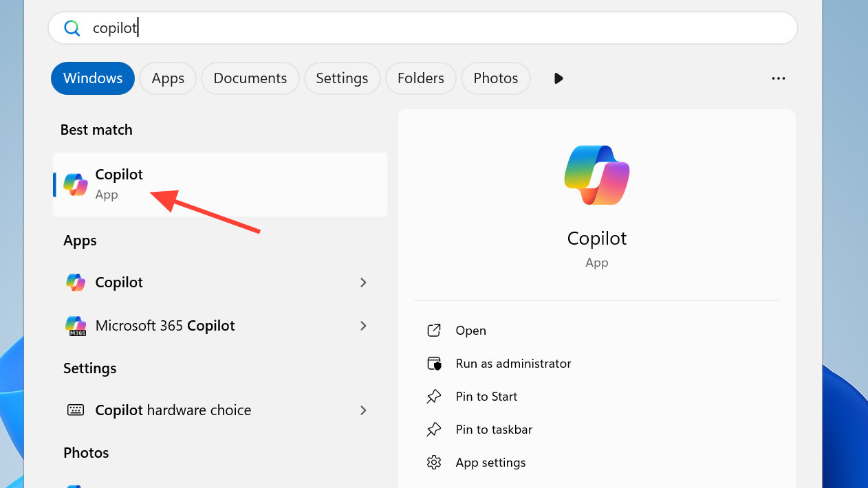Click the Run as administrator shield icon

pyautogui.click(x=433, y=364)
